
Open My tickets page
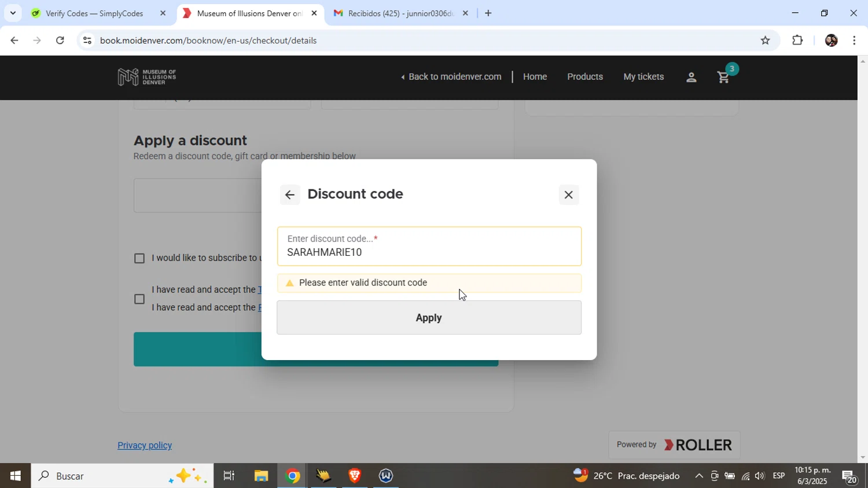coord(643,76)
